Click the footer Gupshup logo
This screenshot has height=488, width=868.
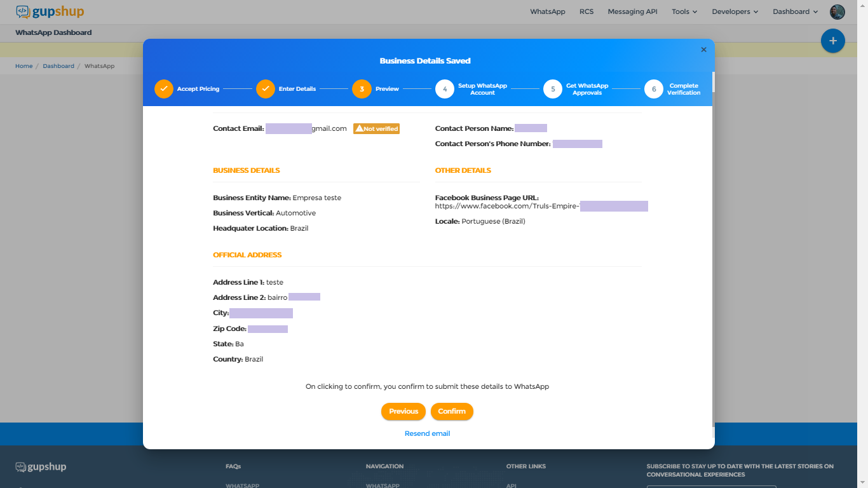[41, 467]
